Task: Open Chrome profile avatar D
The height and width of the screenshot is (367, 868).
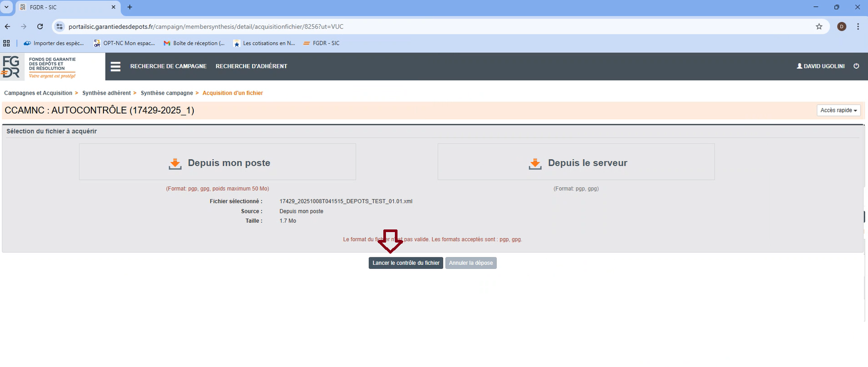Action: pos(842,27)
